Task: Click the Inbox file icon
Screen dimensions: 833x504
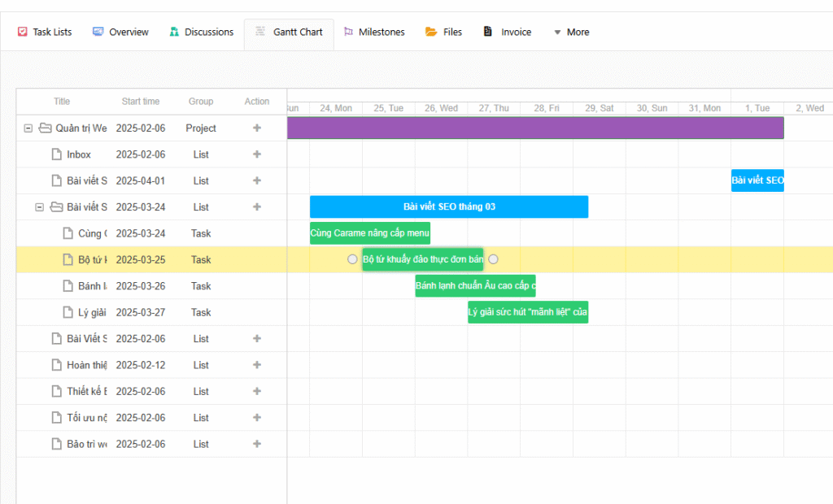Action: [57, 154]
